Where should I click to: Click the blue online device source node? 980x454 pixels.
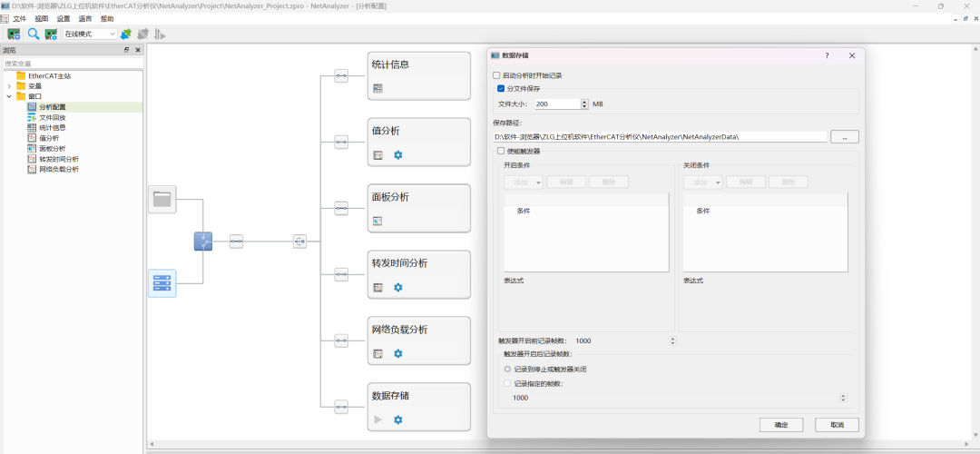pos(162,283)
